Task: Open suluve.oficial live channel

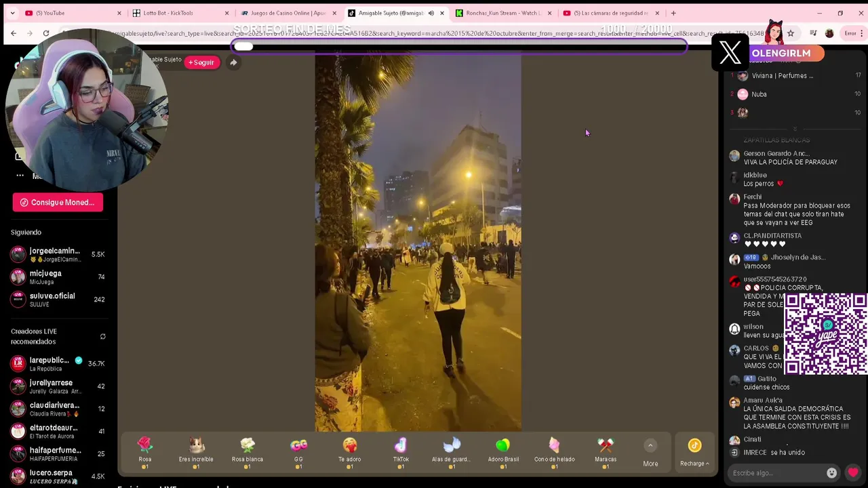Action: (58, 299)
